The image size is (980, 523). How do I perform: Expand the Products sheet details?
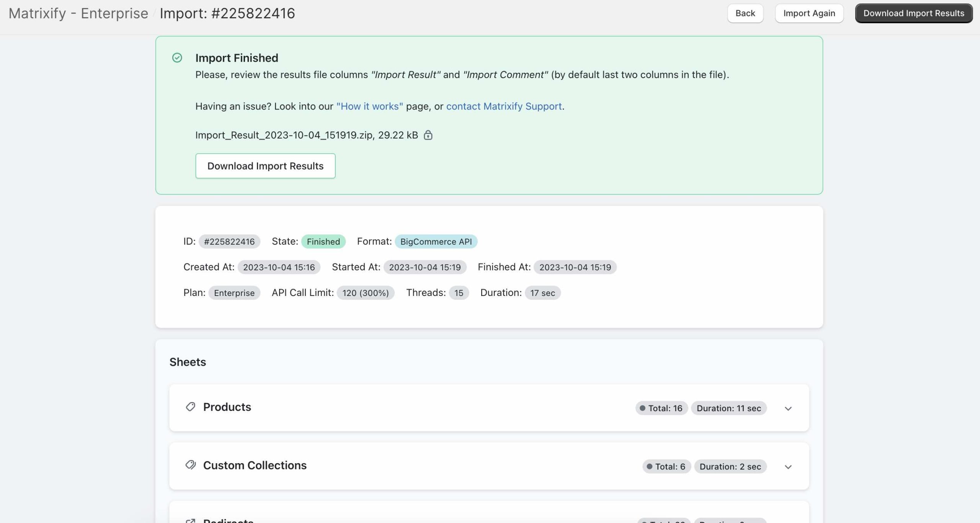(788, 408)
